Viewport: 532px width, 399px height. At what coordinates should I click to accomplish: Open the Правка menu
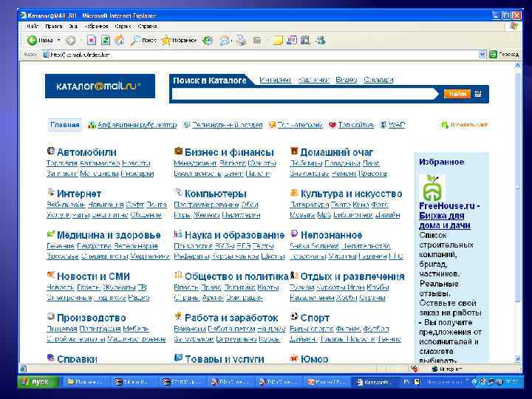(x=54, y=26)
